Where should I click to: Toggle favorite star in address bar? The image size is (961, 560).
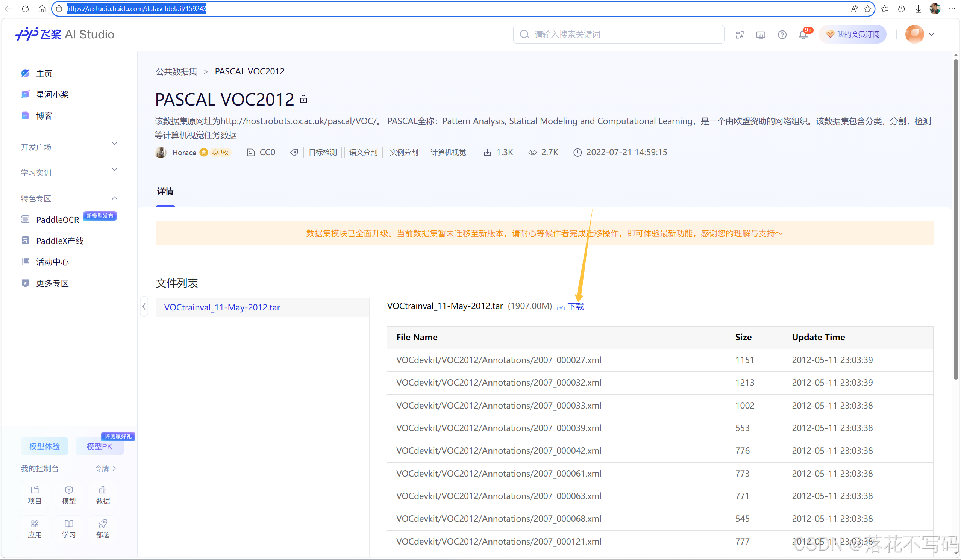click(868, 8)
